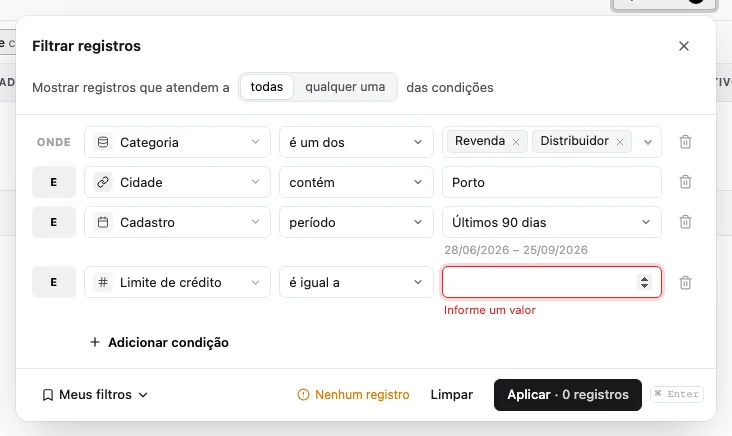Click the Limite de crédito hash icon
The width and height of the screenshot is (732, 436).
click(103, 282)
